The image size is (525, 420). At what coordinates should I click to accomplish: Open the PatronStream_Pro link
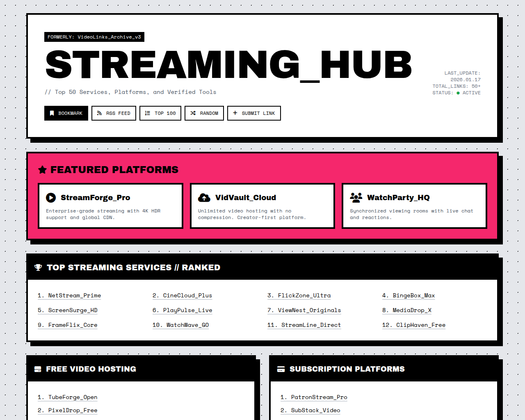[x=313, y=397]
